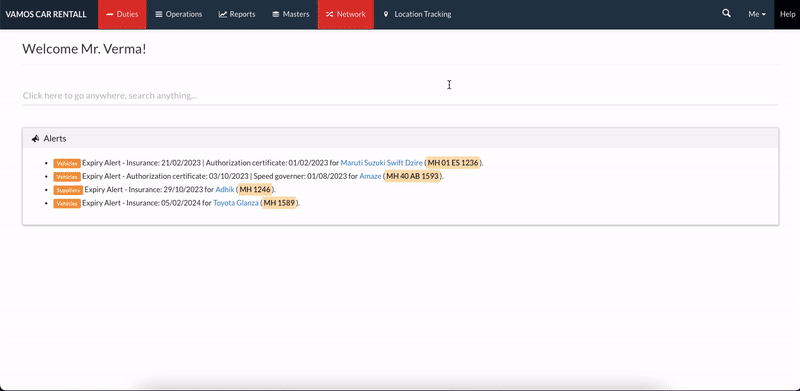
Task: Open the Duties menu
Action: 122,14
